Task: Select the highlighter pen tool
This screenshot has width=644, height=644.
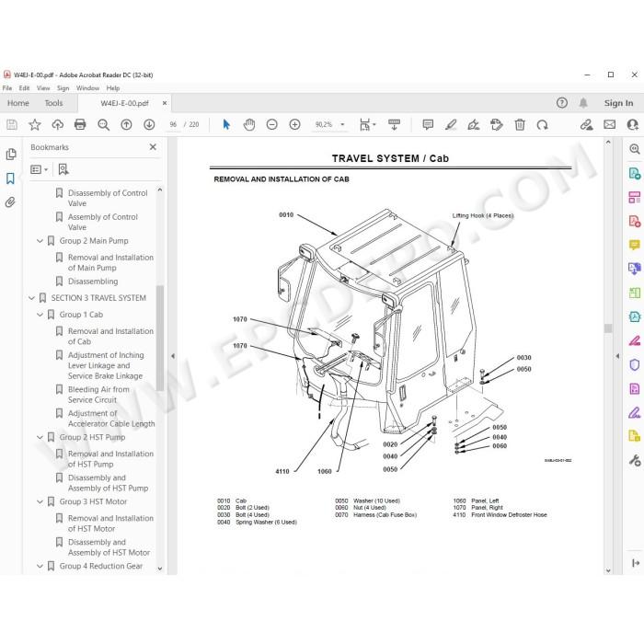Action: [x=451, y=124]
